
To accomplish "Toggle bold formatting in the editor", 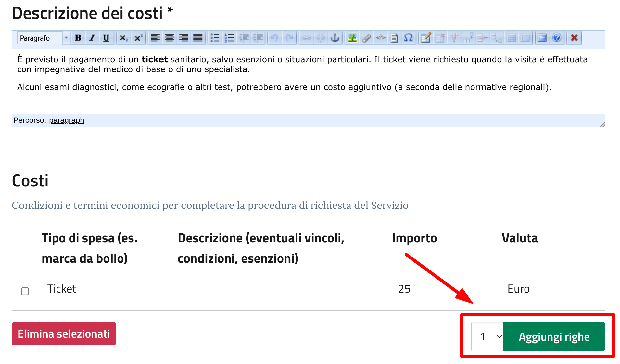I will pyautogui.click(x=78, y=38).
